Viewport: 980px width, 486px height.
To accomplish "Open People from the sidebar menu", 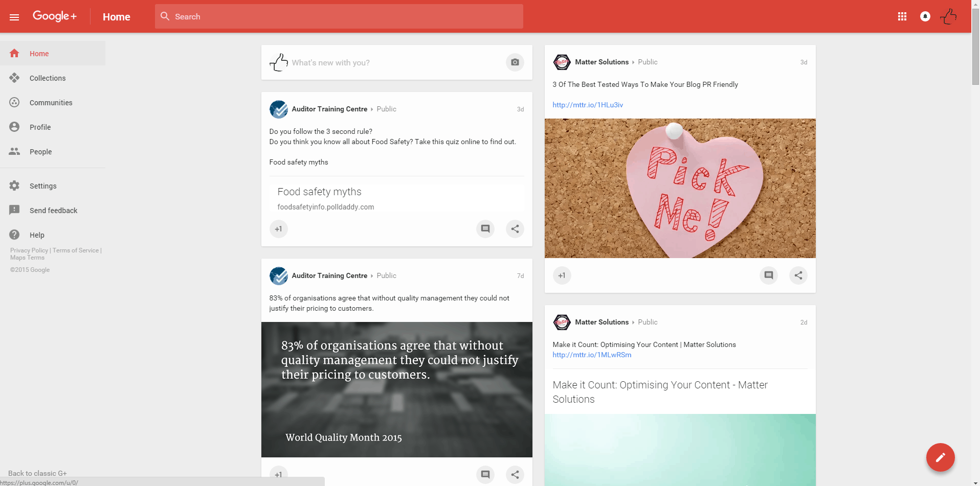I will click(x=40, y=151).
